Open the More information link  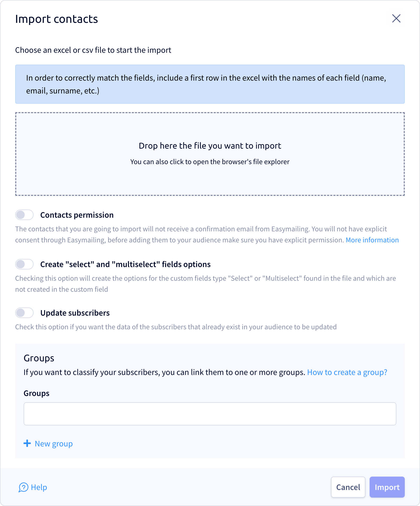(372, 240)
